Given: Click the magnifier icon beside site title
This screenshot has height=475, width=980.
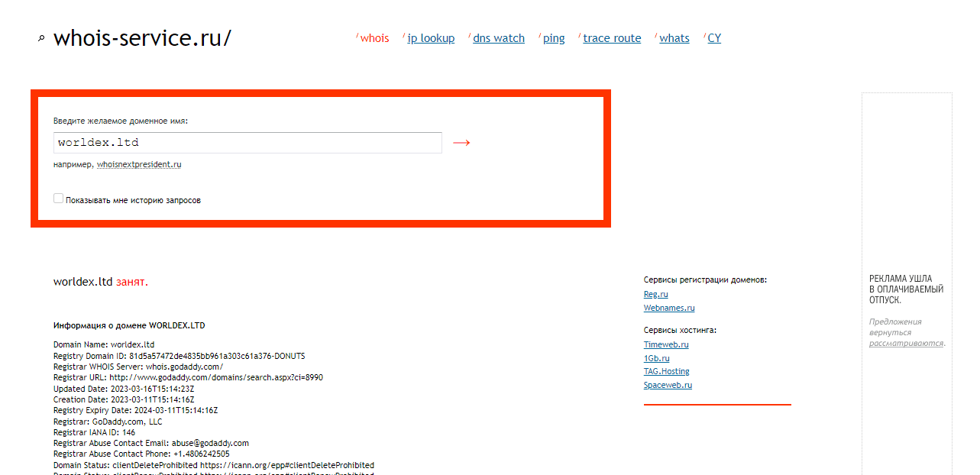Looking at the screenshot, I should tap(41, 39).
